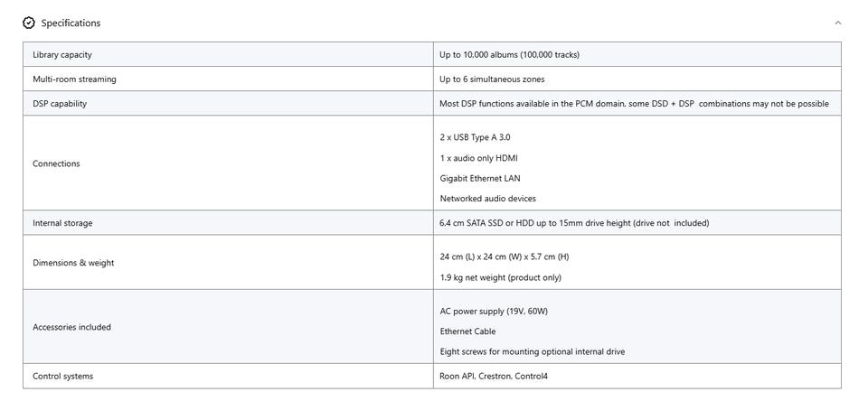Click "1 x audio only HDMI" entry
Viewport: 868px width, 401px height.
click(479, 158)
